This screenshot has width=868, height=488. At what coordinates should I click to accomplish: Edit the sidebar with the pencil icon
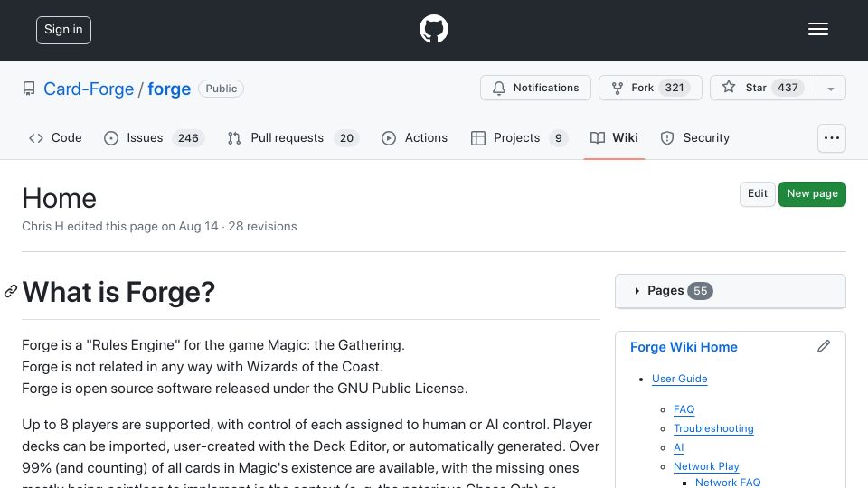(x=823, y=346)
